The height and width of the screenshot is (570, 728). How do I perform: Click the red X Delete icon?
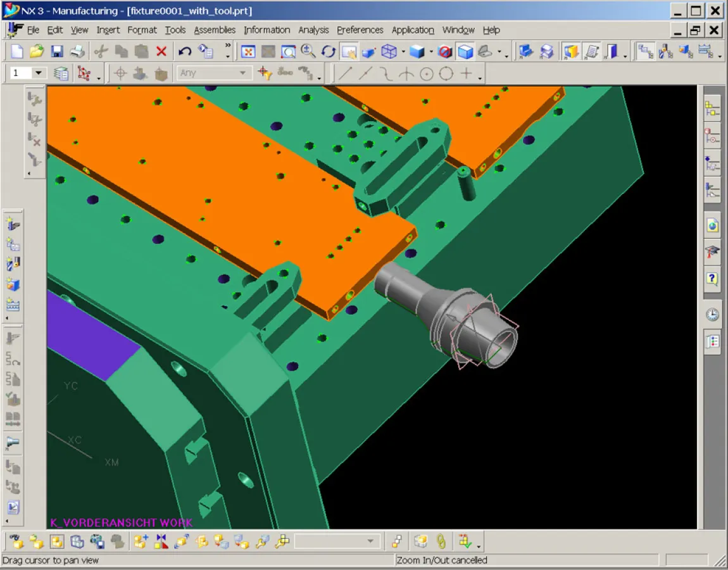click(160, 51)
